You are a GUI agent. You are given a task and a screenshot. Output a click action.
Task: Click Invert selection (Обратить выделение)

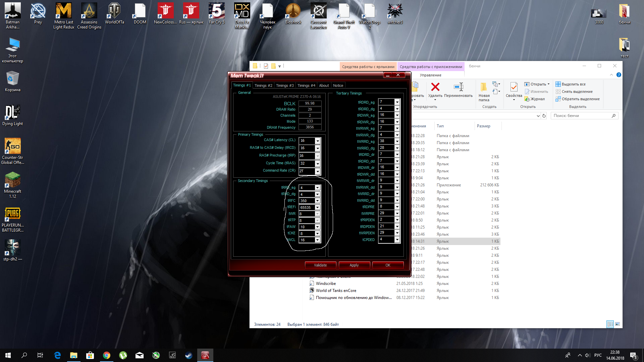[580, 99]
